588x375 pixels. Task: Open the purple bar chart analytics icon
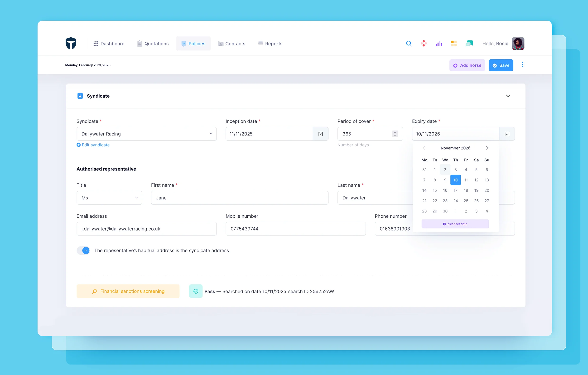point(439,43)
